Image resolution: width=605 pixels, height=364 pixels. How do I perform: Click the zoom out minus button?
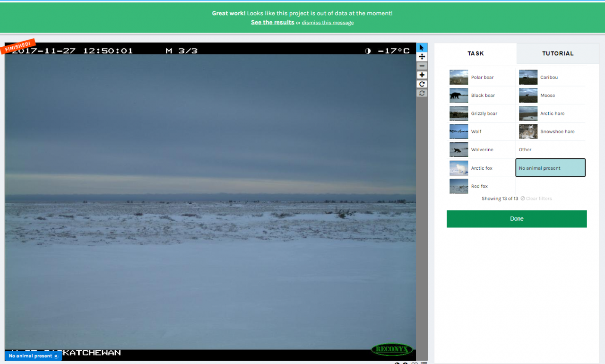point(422,66)
